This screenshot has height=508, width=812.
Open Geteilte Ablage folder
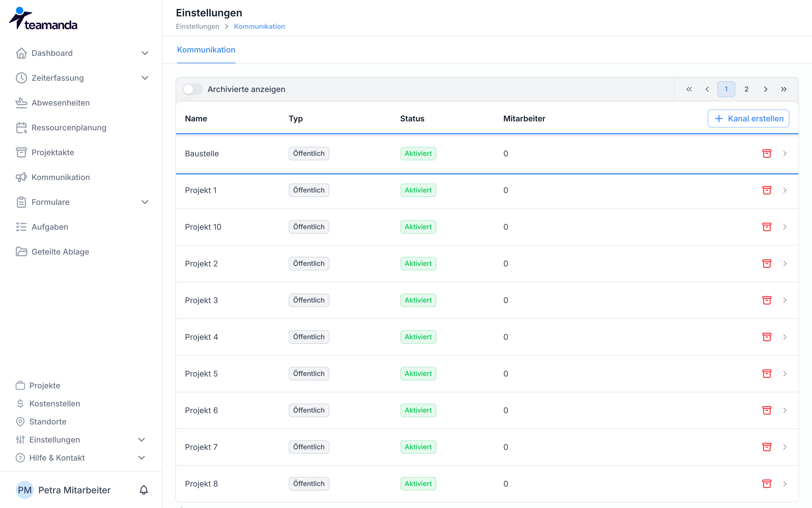pyautogui.click(x=52, y=252)
